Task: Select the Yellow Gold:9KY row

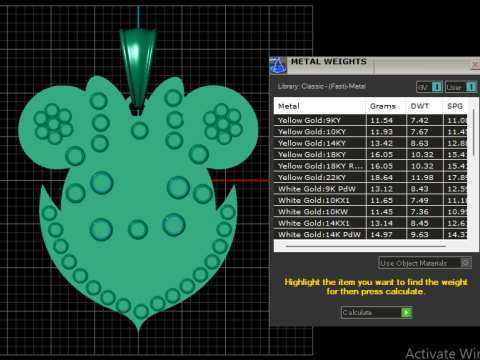Action: click(370, 120)
